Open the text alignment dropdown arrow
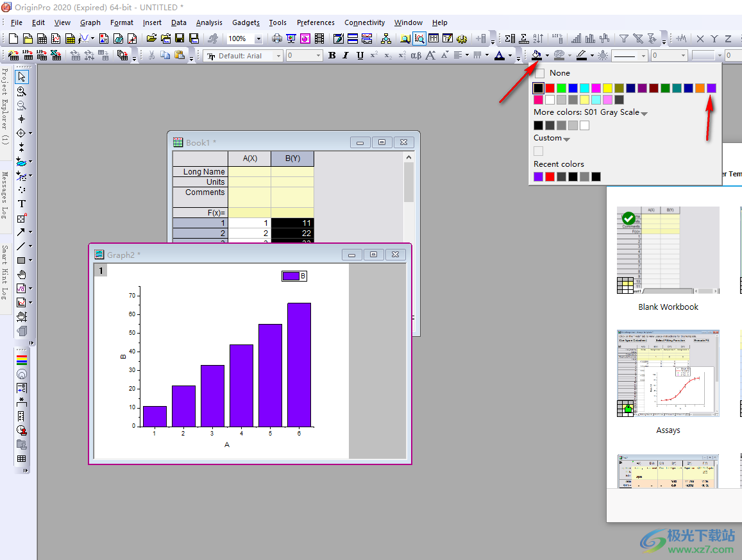The height and width of the screenshot is (560, 742). [467, 55]
